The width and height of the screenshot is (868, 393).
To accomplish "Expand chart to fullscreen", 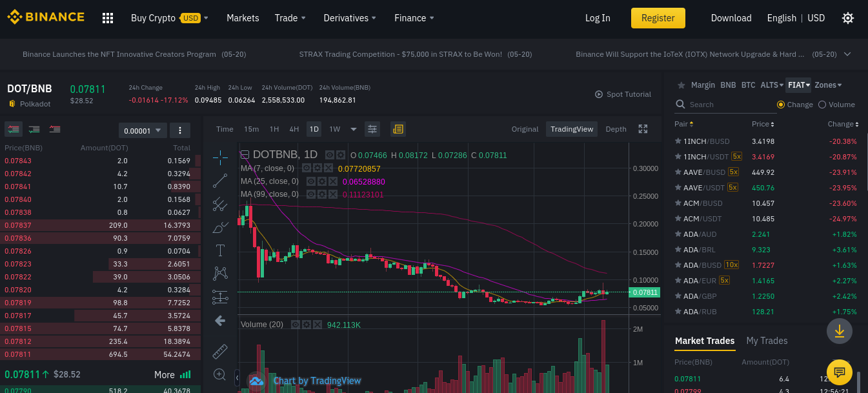I will point(643,129).
